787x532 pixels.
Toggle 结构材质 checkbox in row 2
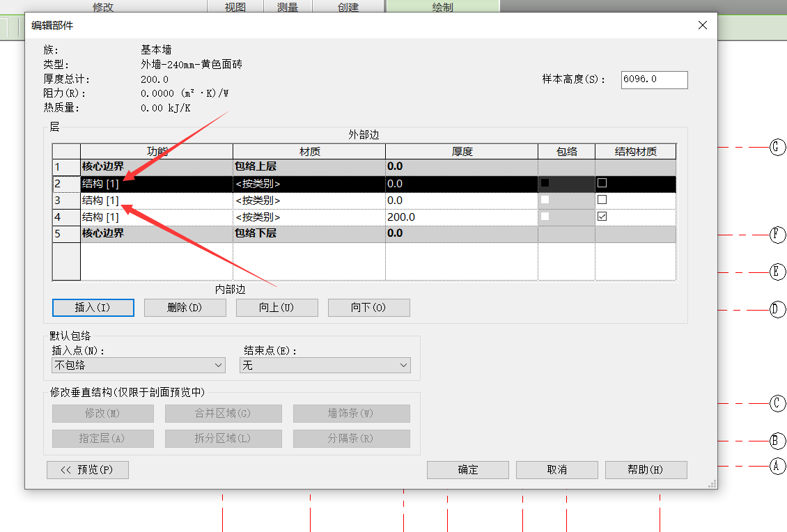(x=602, y=183)
